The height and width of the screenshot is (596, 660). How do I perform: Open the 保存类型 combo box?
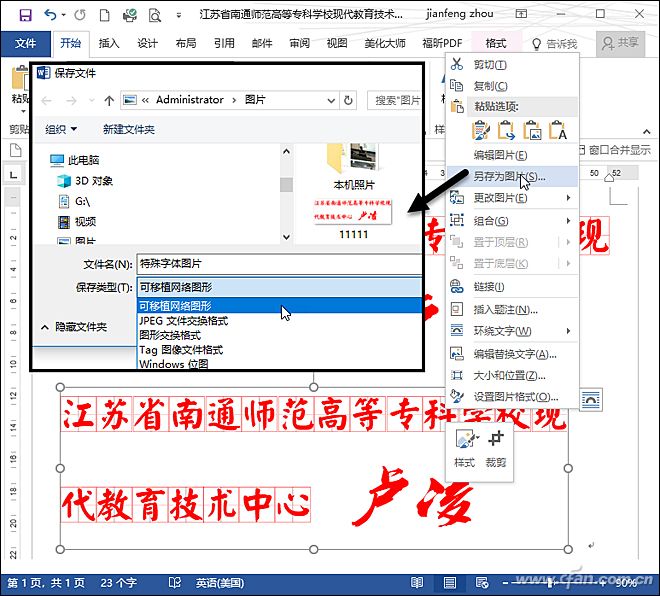coord(279,287)
